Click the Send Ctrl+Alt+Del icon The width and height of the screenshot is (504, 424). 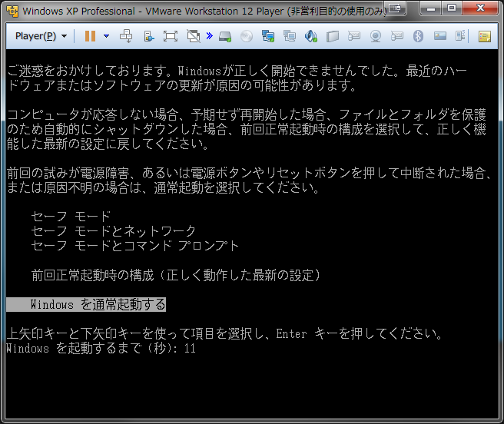coord(127,36)
